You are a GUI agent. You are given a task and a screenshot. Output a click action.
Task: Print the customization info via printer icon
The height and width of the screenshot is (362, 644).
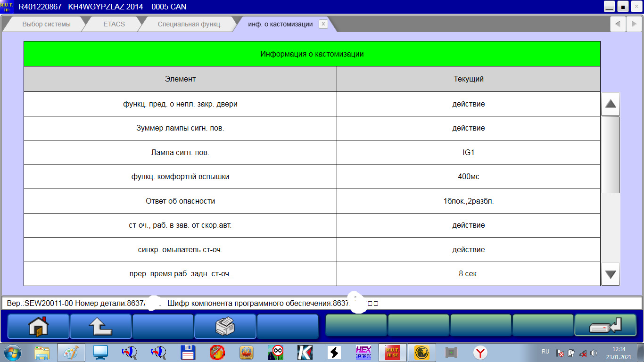click(x=225, y=326)
